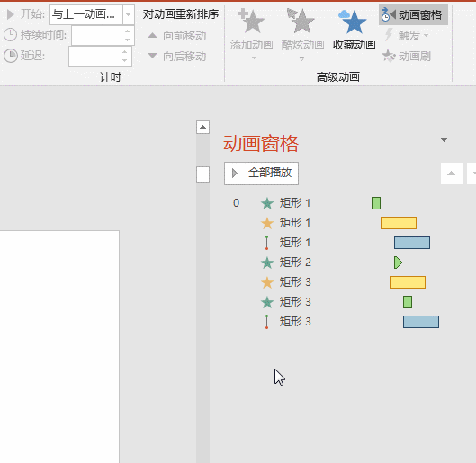
Task: Click the 动画窗格 pane title
Action: click(x=261, y=144)
